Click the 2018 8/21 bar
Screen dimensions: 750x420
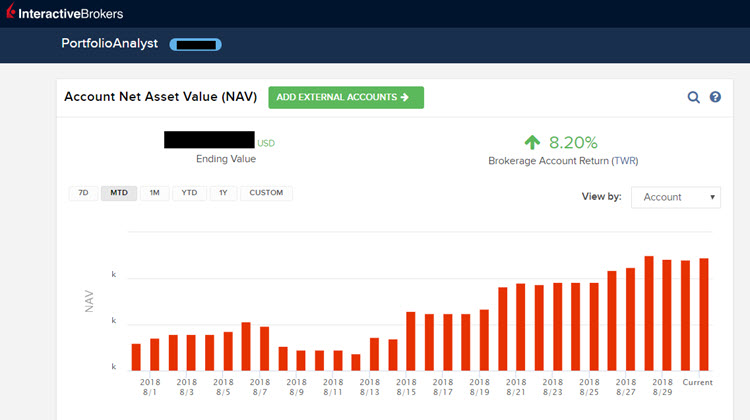point(520,327)
